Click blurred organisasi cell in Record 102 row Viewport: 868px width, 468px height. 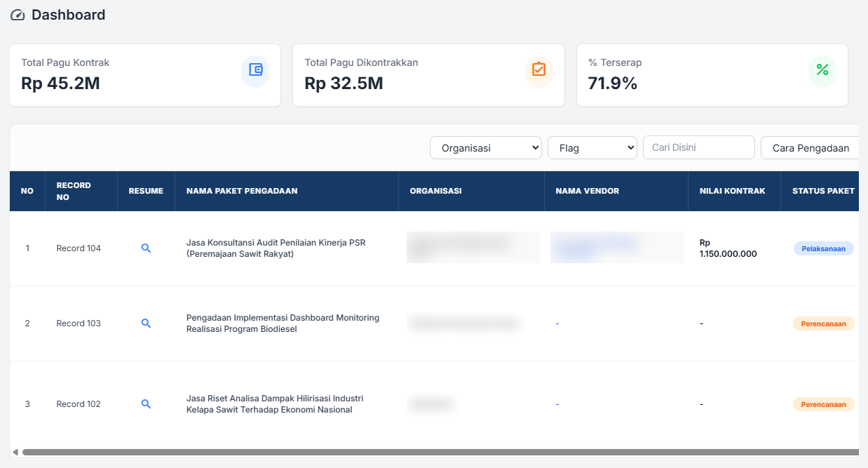[431, 404]
